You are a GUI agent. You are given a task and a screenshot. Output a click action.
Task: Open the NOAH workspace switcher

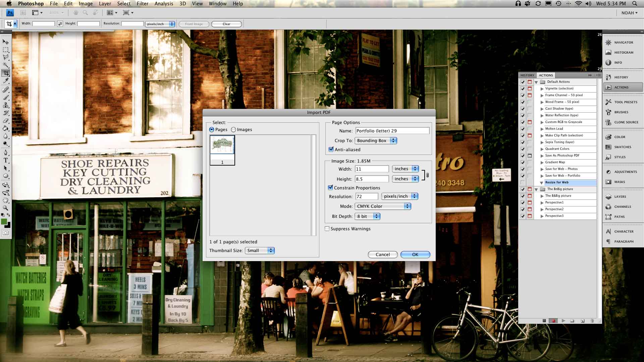click(629, 13)
